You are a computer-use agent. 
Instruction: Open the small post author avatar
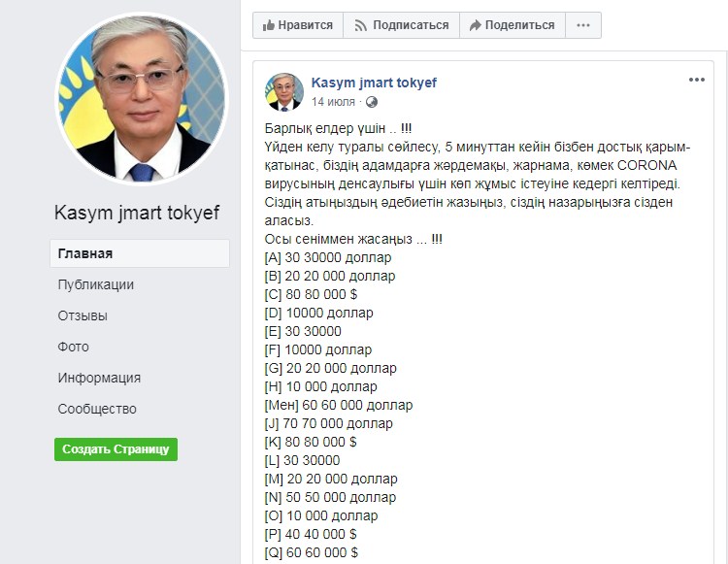pos(284,92)
